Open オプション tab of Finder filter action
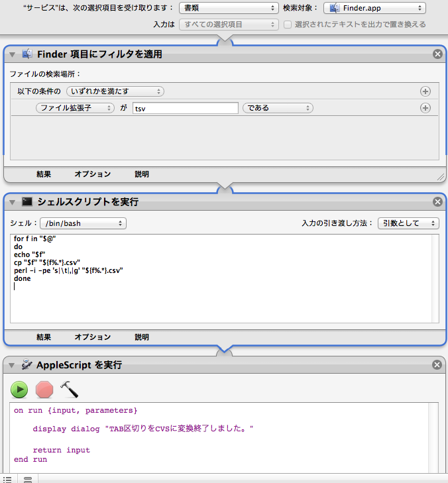The width and height of the screenshot is (448, 483). [x=92, y=174]
